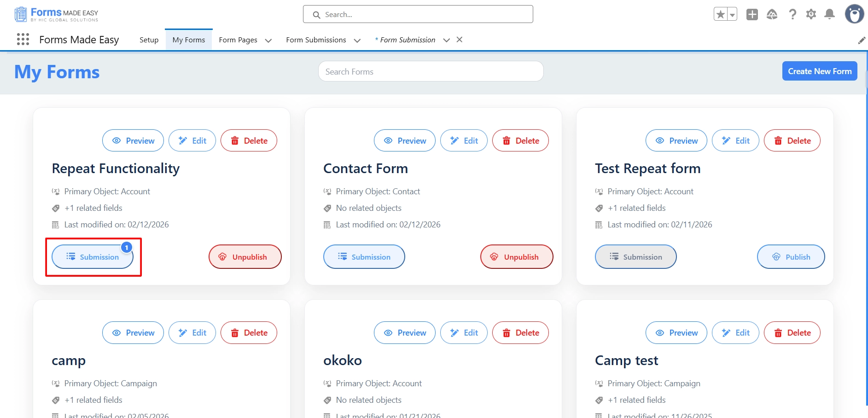The height and width of the screenshot is (418, 868).
Task: Click the Search Forms input field
Action: (431, 72)
